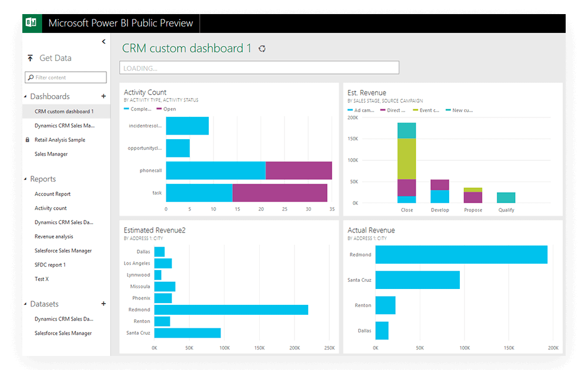
Task: Click the New cu... legend swatch
Action: pos(448,110)
